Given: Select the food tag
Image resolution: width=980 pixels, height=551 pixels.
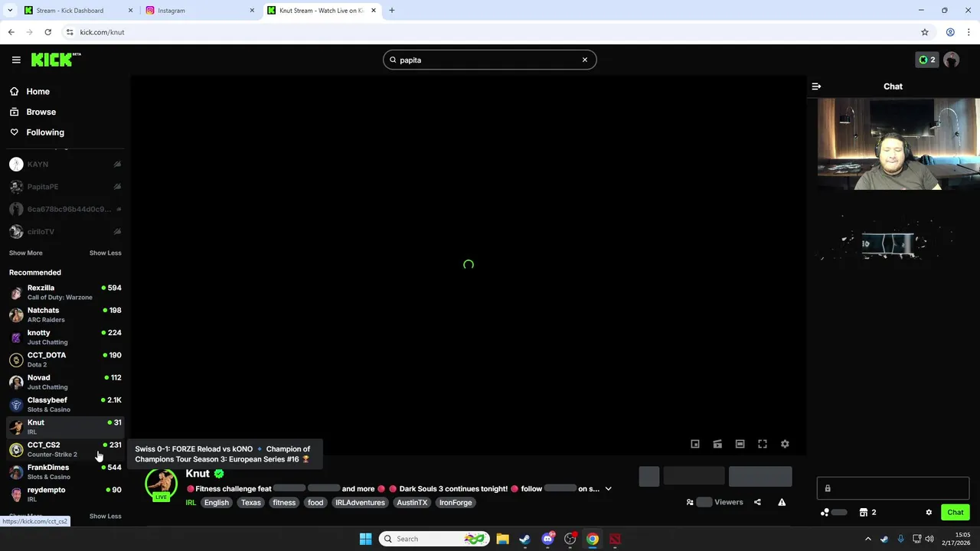Looking at the screenshot, I should [x=315, y=503].
